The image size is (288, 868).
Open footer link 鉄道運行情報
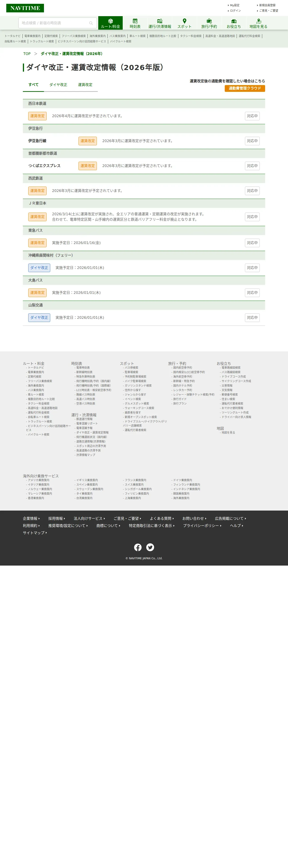point(84,419)
